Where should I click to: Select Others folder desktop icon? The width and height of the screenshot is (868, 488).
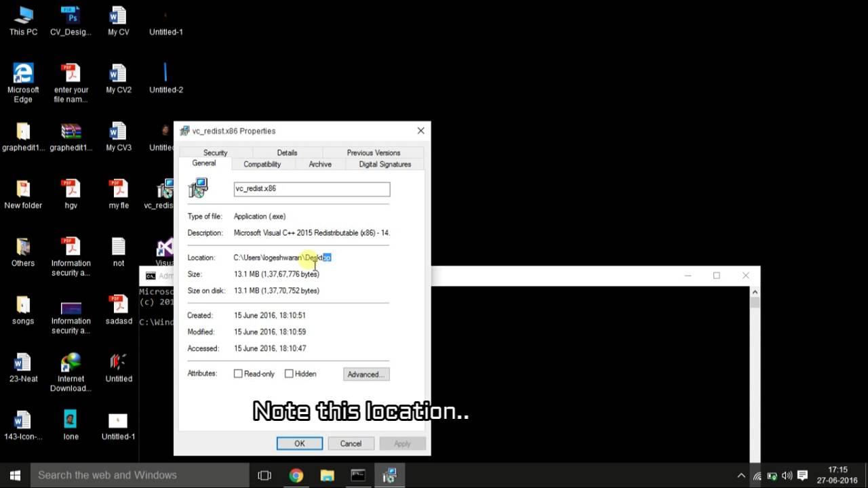coord(23,251)
